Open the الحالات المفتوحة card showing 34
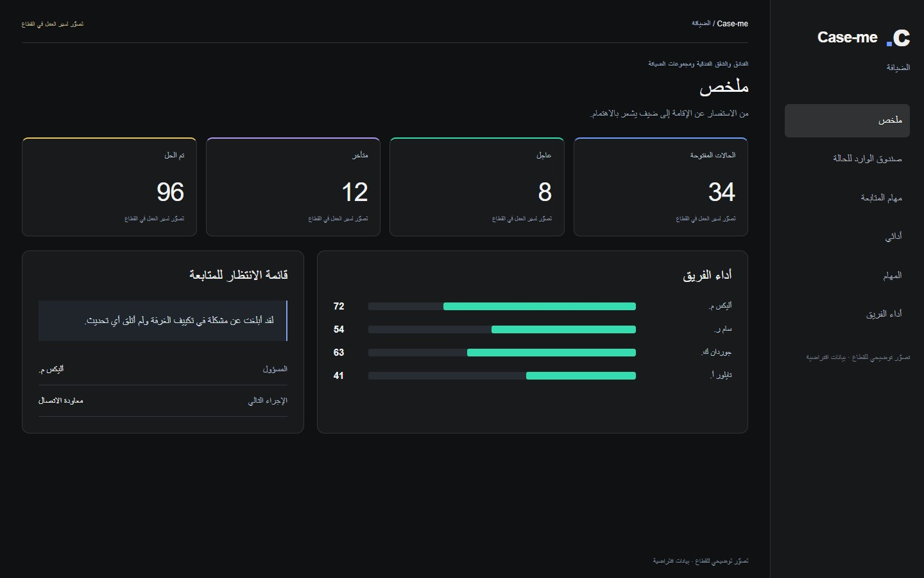 [661, 187]
